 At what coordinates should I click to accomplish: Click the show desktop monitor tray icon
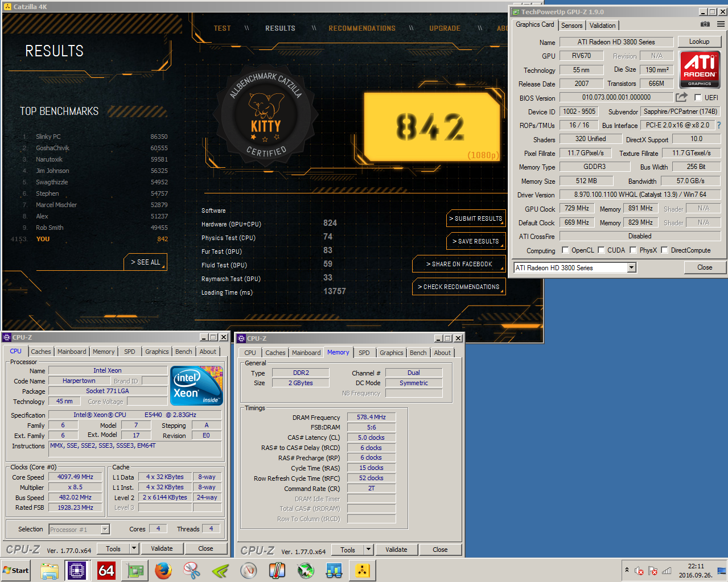[722, 571]
